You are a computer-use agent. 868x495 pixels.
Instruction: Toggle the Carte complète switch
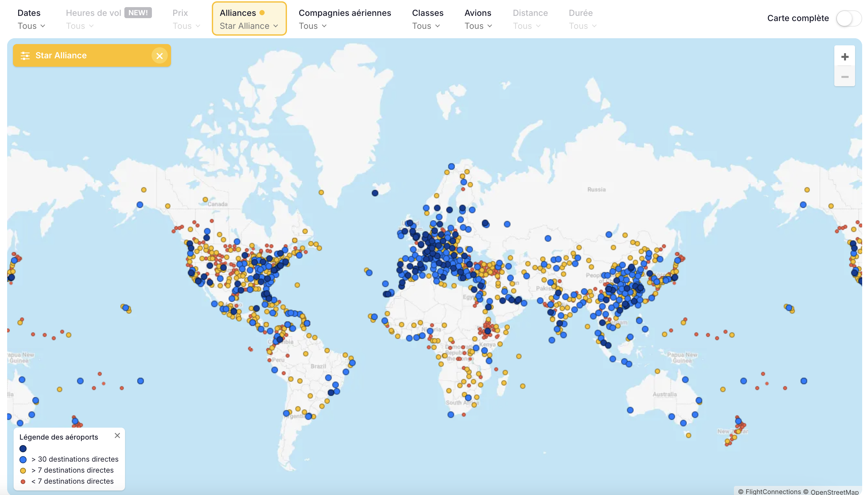point(848,18)
